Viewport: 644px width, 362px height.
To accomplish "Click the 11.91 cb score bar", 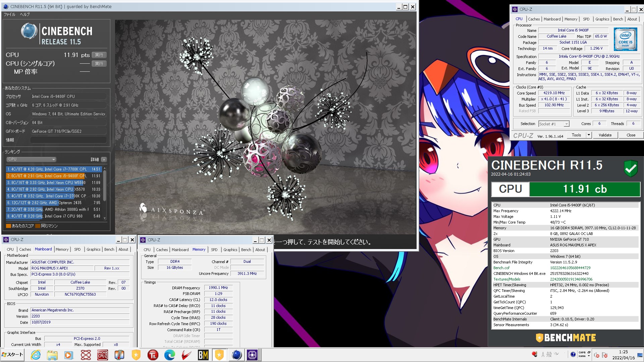I will [585, 189].
